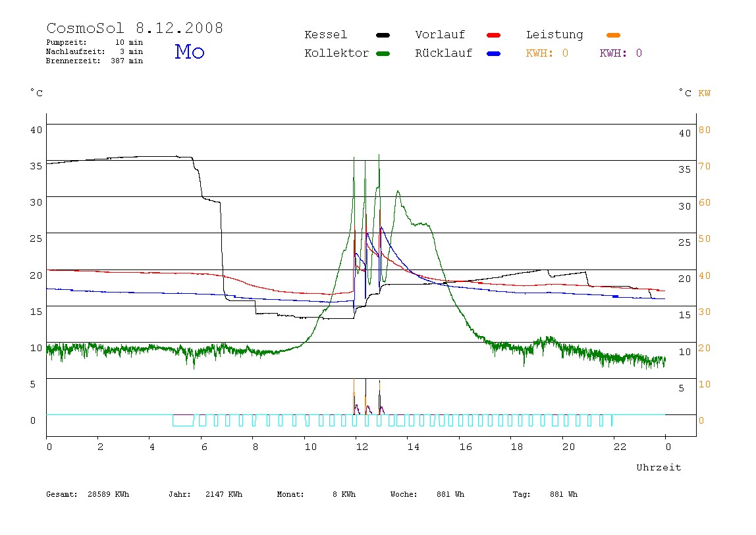Click the 'Jahr: 2147 KWh' value

point(205,494)
